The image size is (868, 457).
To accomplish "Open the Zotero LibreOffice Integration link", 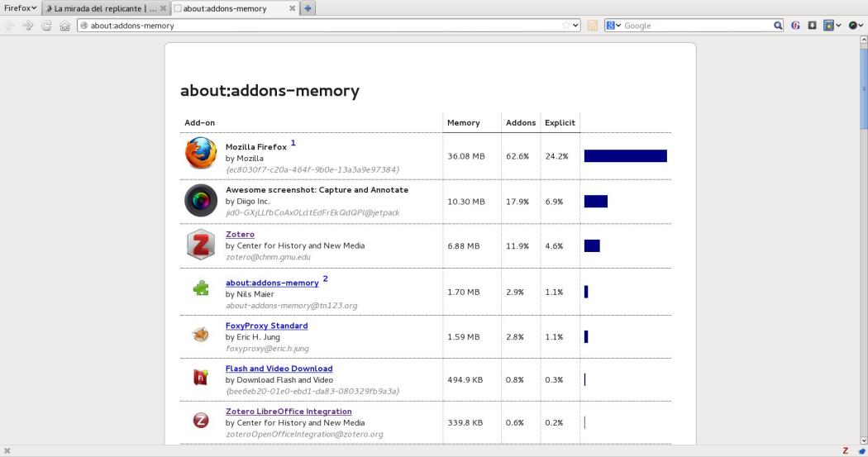I will [x=289, y=412].
